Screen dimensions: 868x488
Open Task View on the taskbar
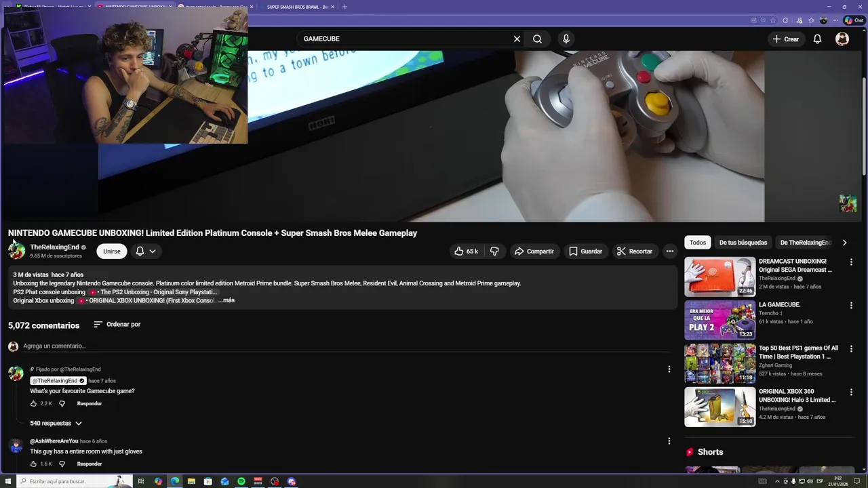141,481
